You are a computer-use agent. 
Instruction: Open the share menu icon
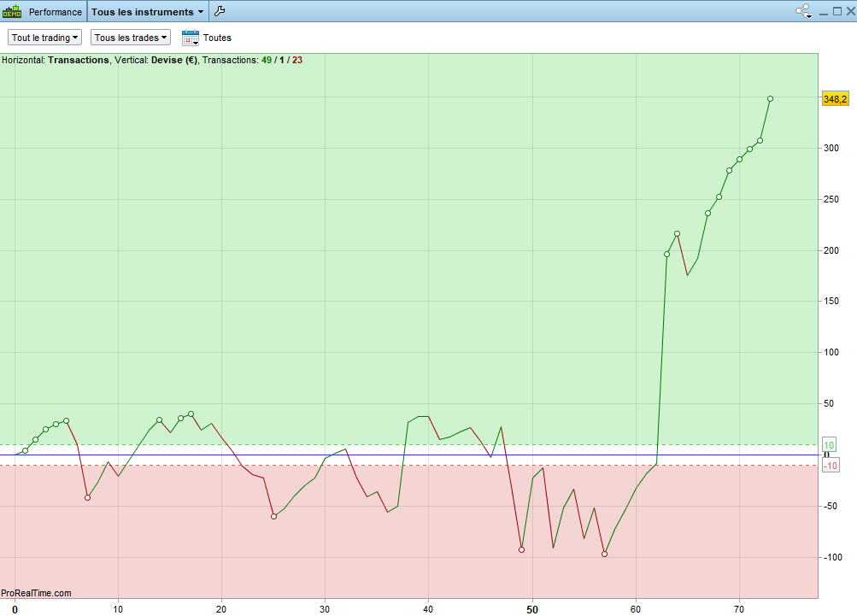click(803, 11)
